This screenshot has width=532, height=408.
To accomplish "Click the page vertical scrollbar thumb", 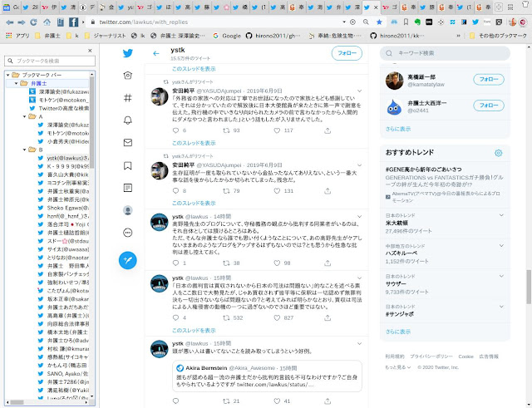I will pos(529,287).
